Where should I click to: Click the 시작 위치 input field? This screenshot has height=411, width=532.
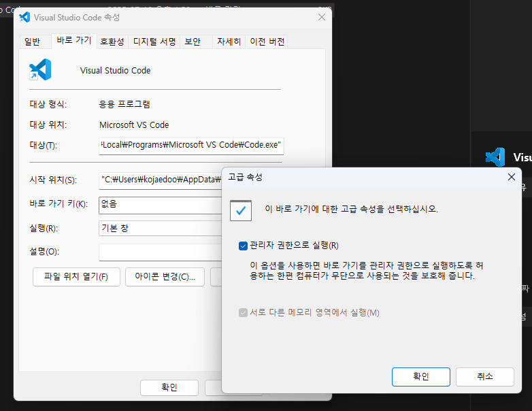pyautogui.click(x=160, y=180)
